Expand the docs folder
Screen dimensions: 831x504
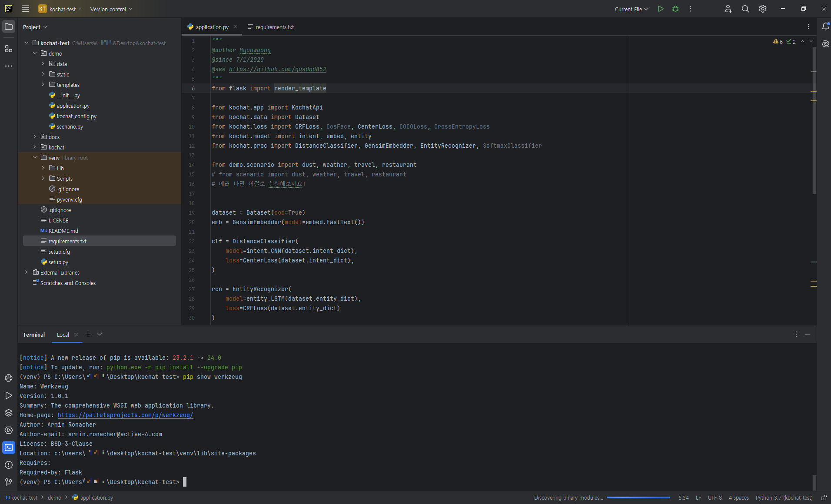35,137
